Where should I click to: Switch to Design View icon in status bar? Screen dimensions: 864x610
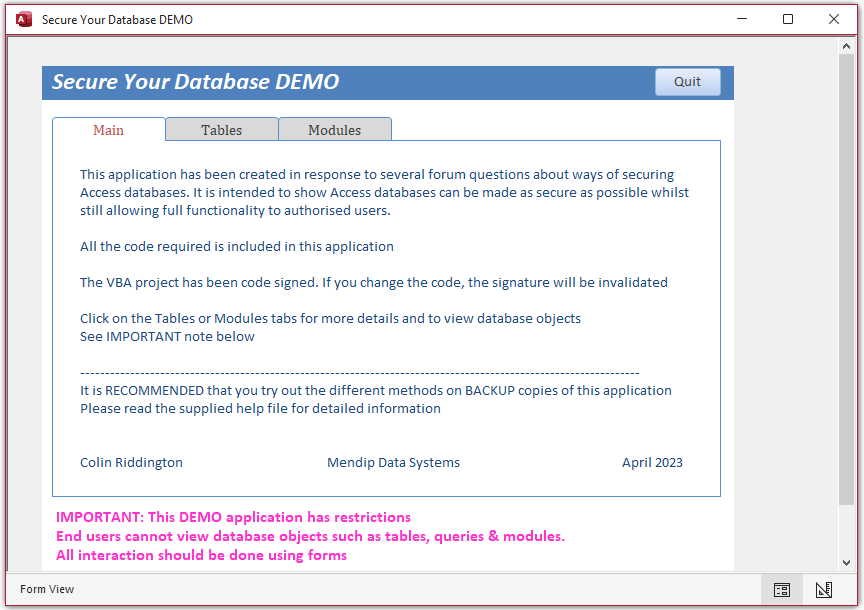point(824,590)
